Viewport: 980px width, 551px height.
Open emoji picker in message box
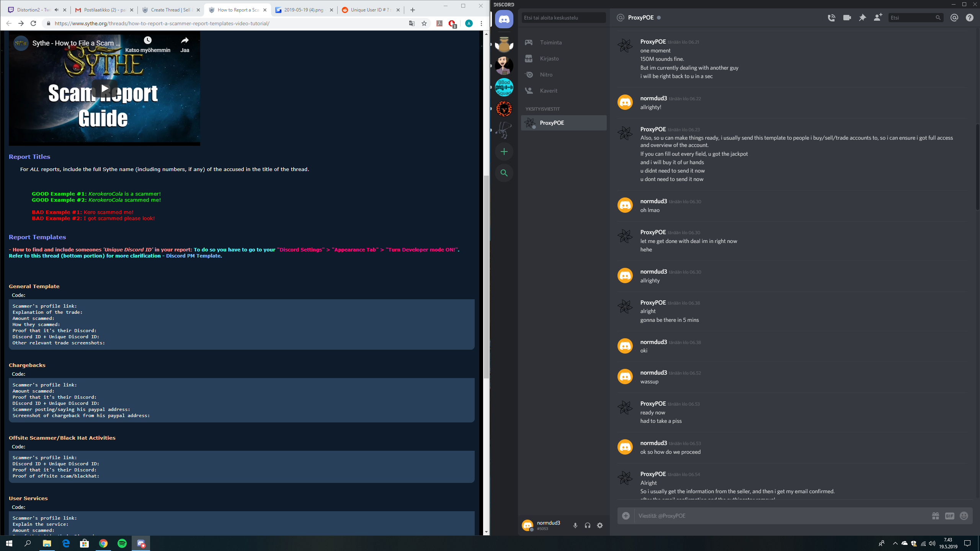coord(964,516)
